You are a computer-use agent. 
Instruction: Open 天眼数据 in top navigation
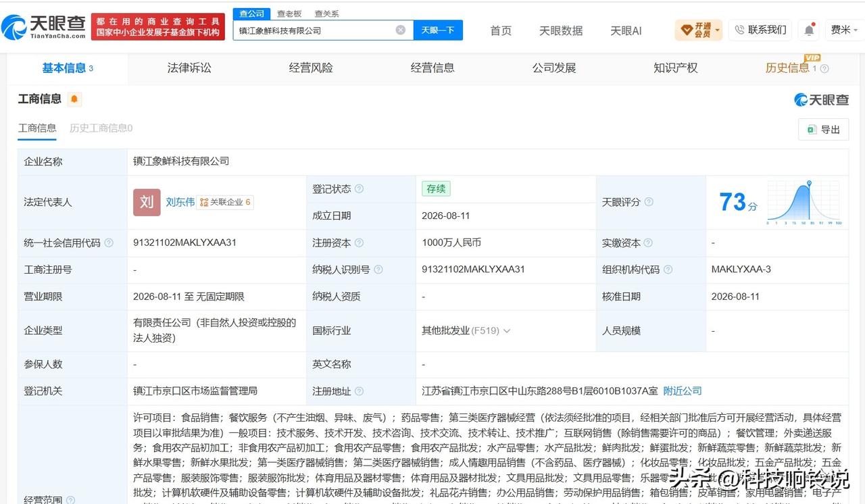[x=561, y=30]
